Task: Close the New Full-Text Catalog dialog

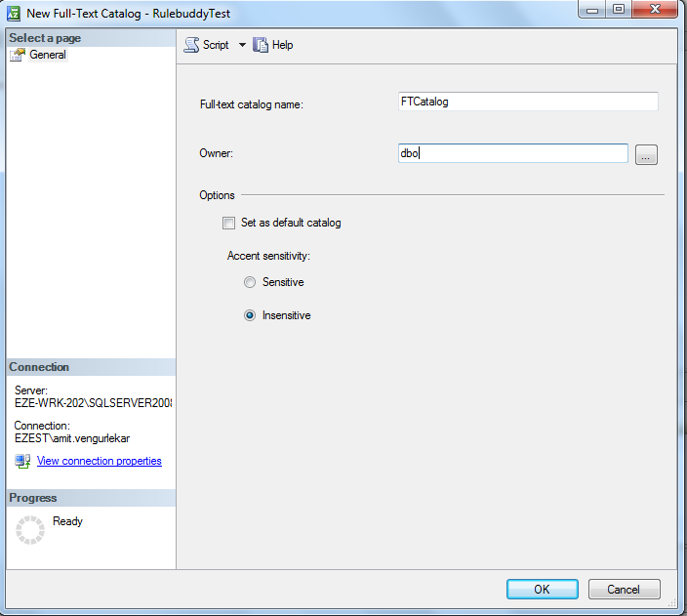Action: (654, 10)
